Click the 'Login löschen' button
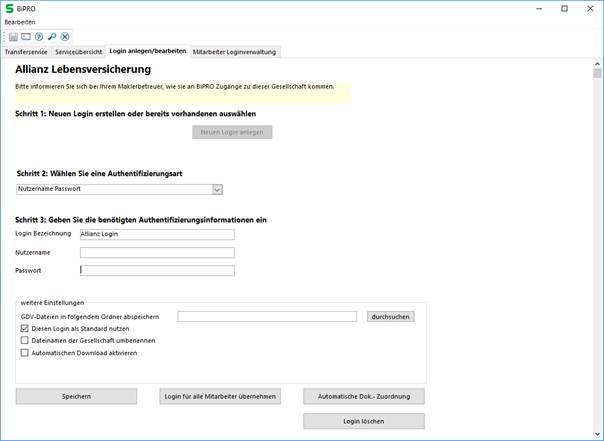The height and width of the screenshot is (441, 604). (x=363, y=422)
